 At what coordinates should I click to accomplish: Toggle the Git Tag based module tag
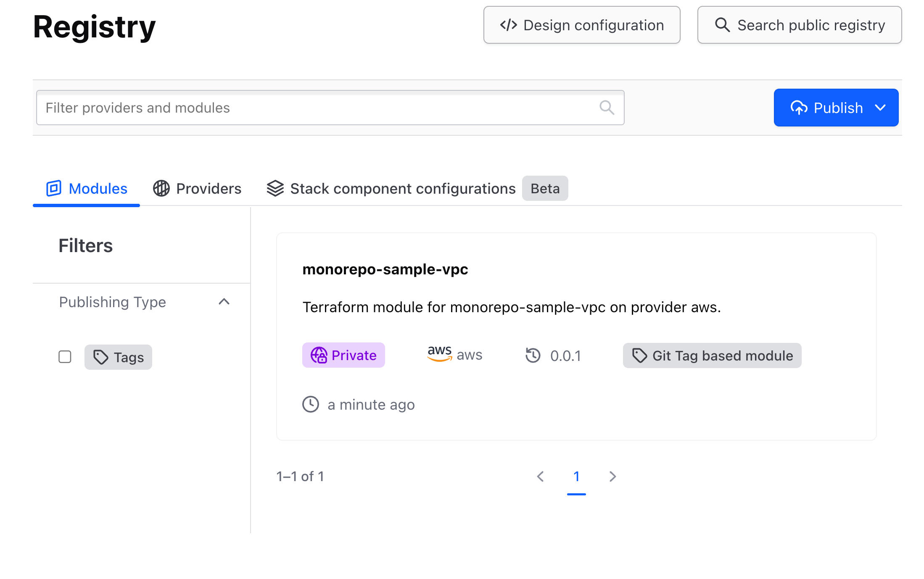(712, 355)
